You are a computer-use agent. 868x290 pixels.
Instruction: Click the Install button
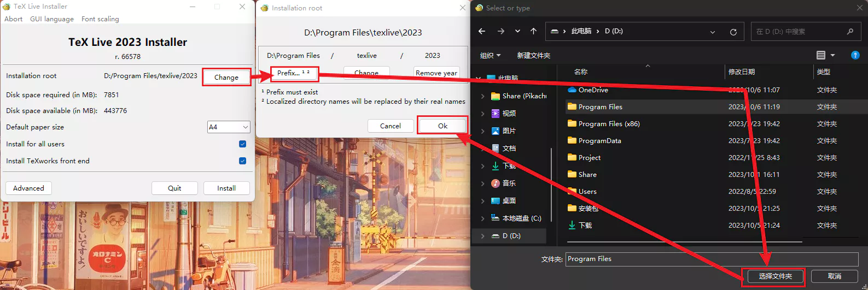tap(226, 188)
